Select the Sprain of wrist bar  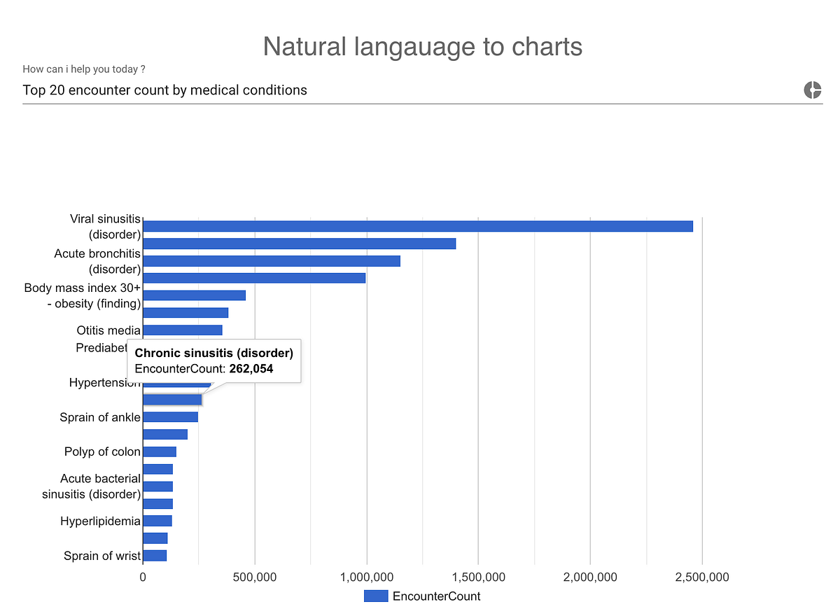tap(155, 555)
